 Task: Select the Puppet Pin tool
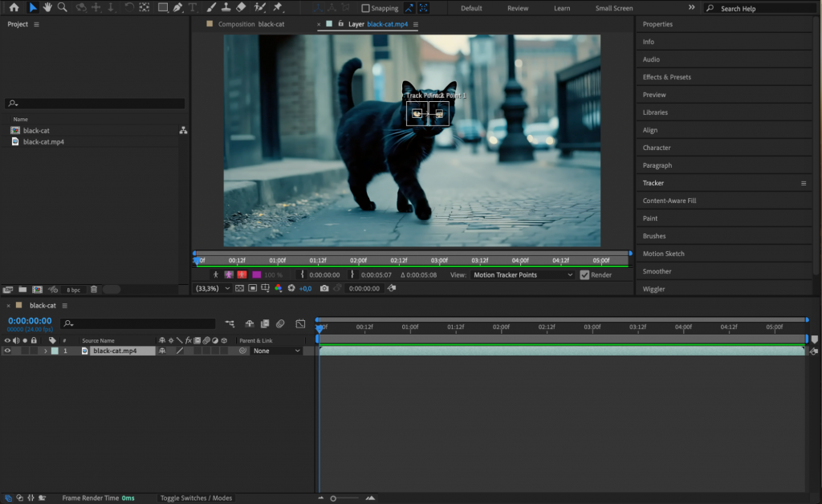pos(279,8)
